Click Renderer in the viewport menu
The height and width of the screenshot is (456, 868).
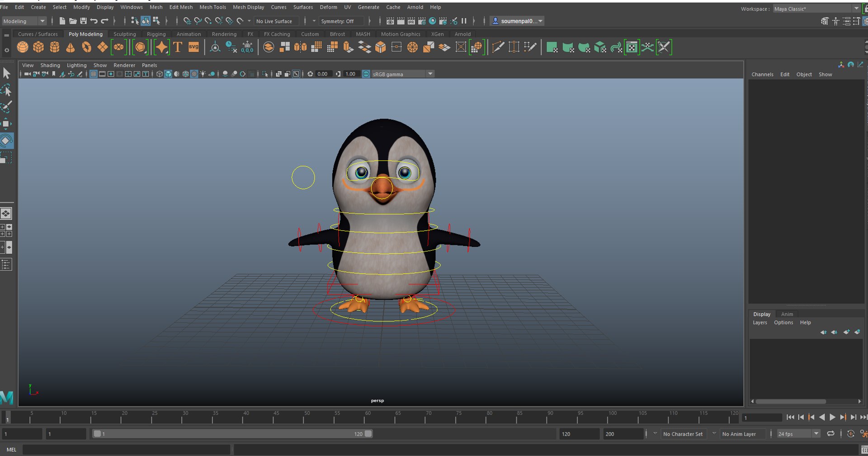[x=124, y=65]
